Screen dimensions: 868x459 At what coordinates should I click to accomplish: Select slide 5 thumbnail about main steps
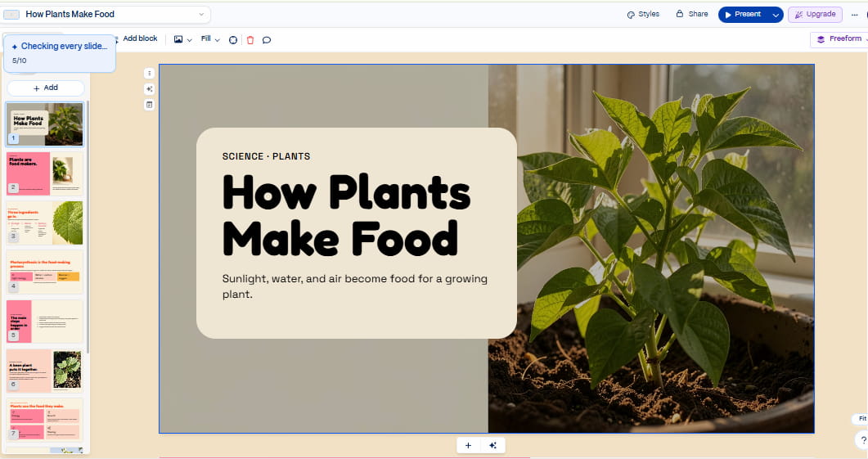tap(45, 321)
